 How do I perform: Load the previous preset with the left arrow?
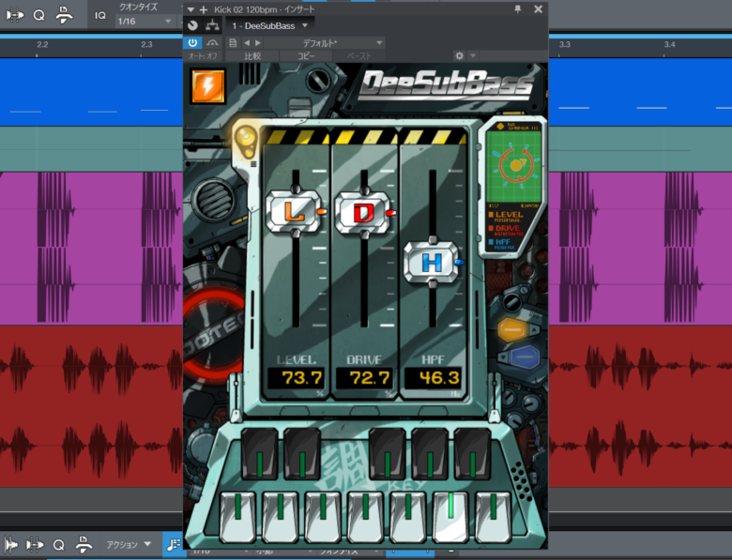(x=247, y=43)
